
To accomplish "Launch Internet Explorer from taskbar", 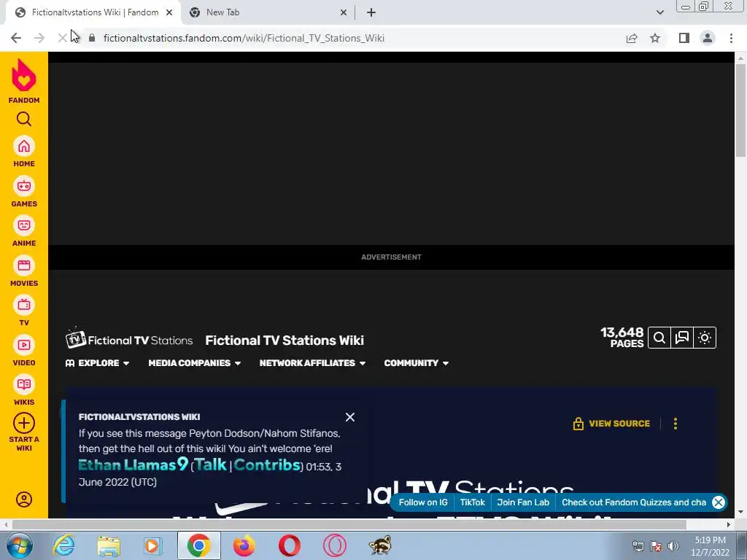I will point(64,545).
